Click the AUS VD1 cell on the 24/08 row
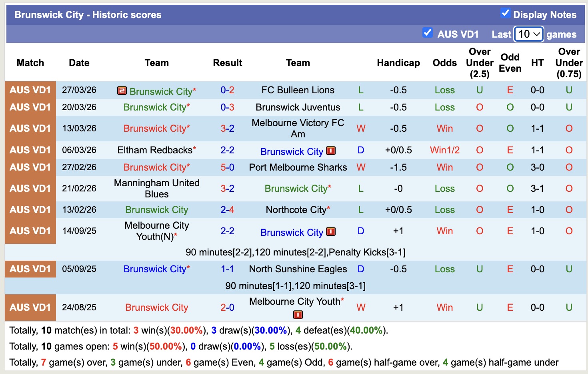Screen dimensions: 588x374 (30, 307)
